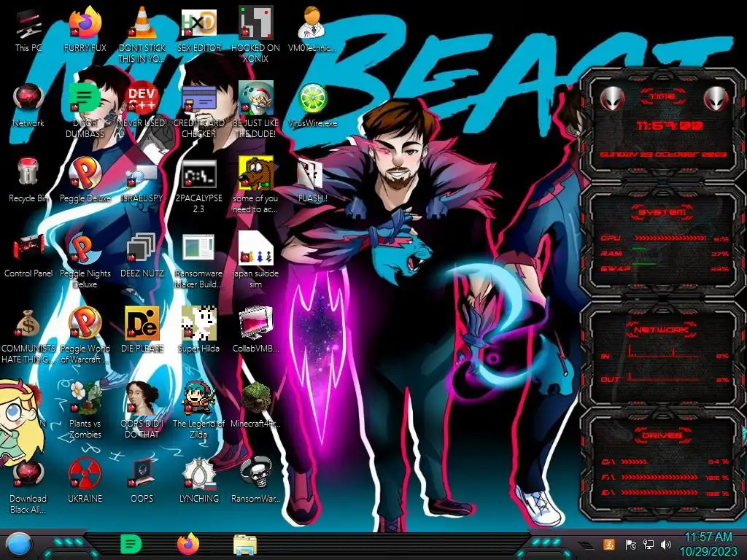Click the right alien head logo on gadget
This screenshot has width=747, height=560.
[716, 98]
